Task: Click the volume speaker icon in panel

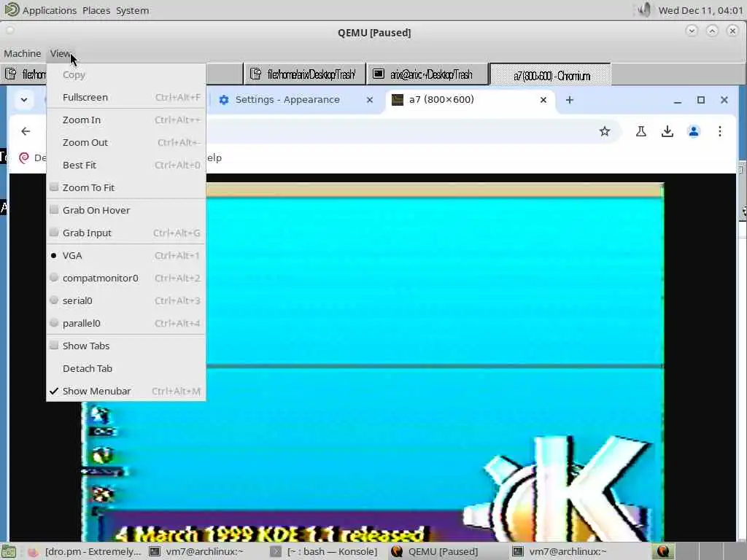Action: [643, 9]
